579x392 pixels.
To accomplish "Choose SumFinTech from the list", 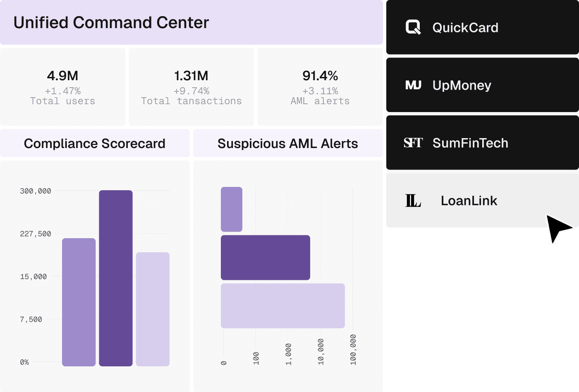I will tap(483, 143).
